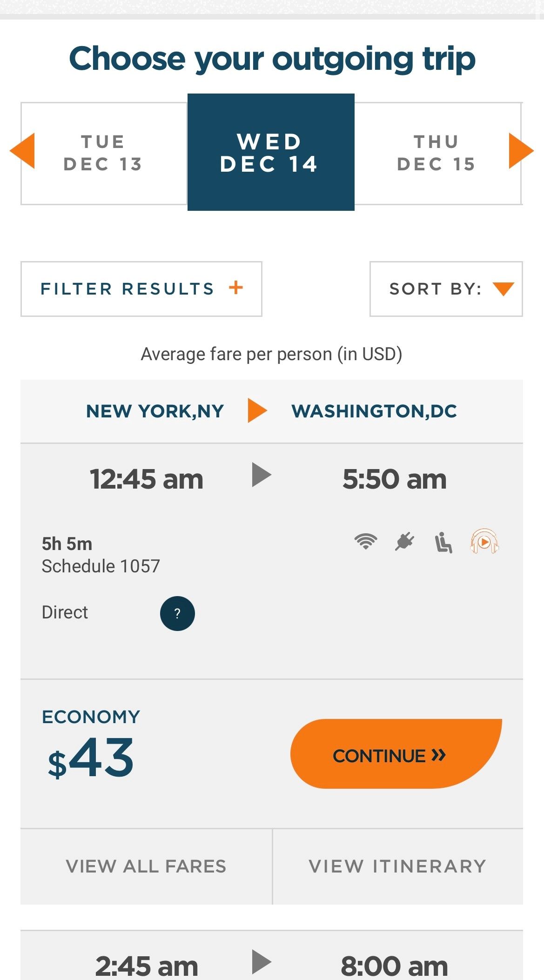Click the Wi-Fi amenity icon
Screen dimensions: 544x980
[x=366, y=542]
